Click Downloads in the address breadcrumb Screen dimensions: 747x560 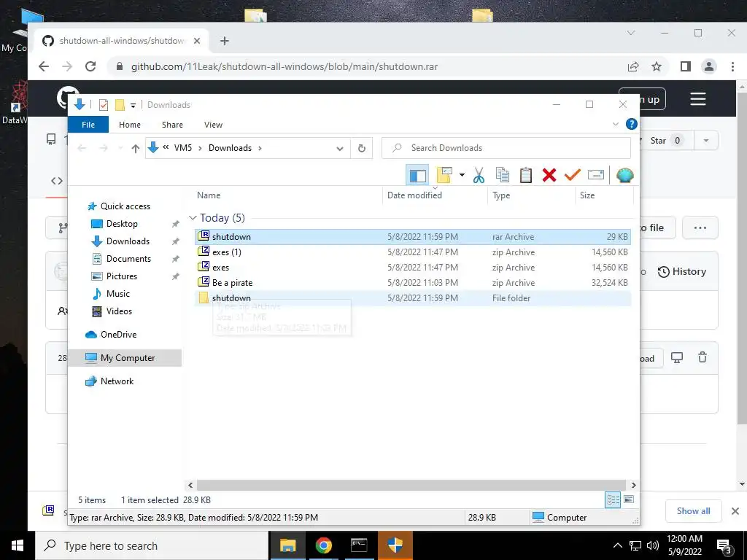tap(230, 148)
